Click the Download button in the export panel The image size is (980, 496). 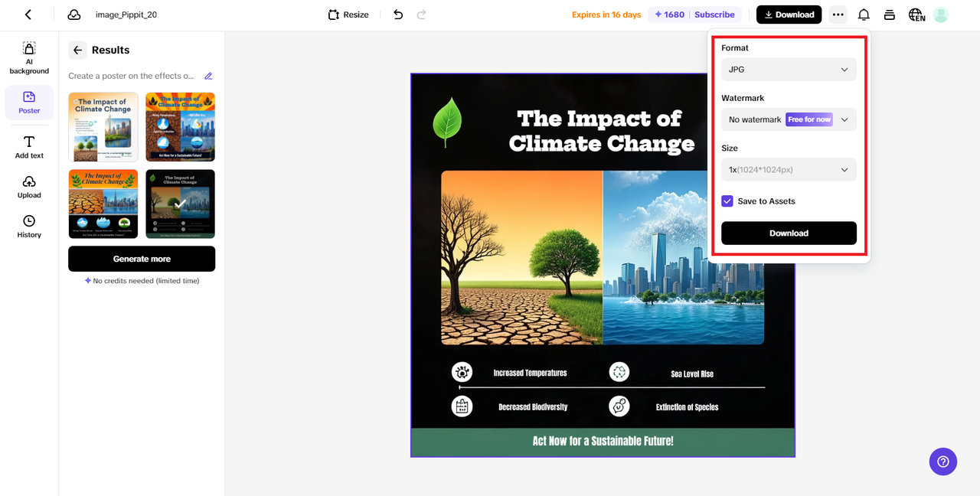[x=789, y=233]
